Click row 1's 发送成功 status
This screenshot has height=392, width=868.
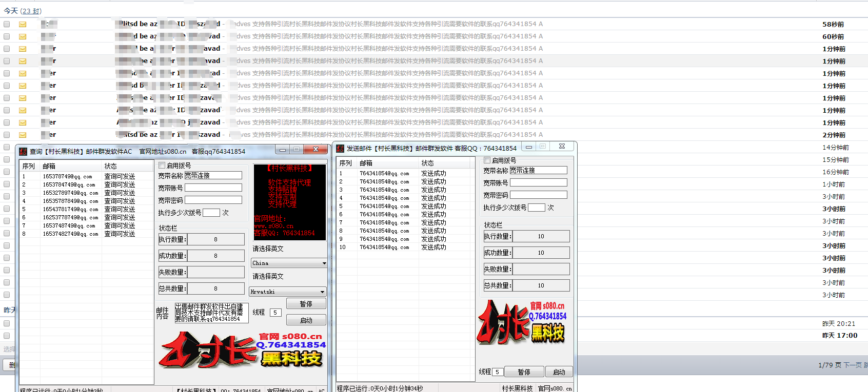433,174
